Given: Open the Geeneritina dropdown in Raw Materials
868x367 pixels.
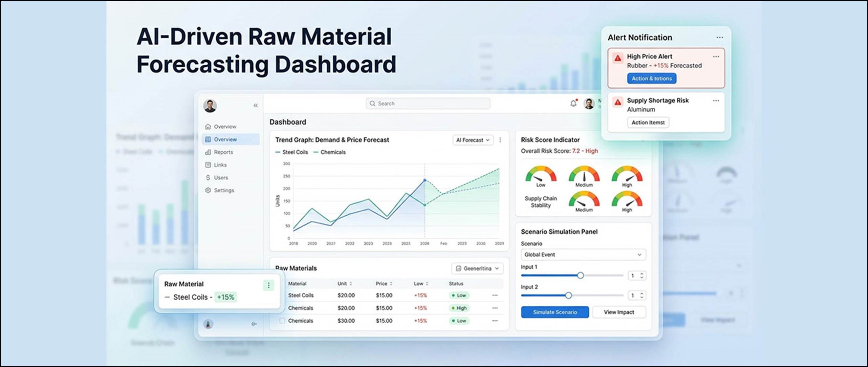Looking at the screenshot, I should coord(477,268).
